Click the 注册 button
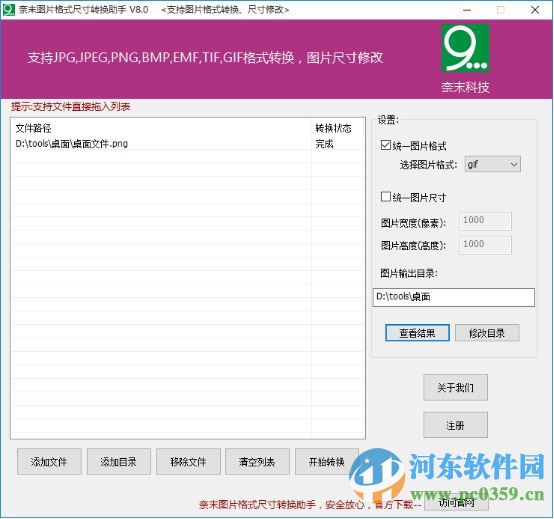 point(455,425)
